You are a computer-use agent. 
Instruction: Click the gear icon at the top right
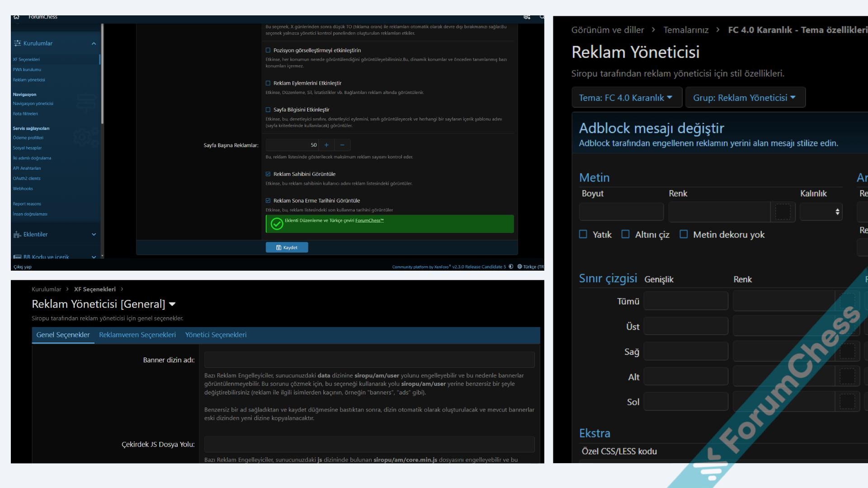pyautogui.click(x=527, y=17)
